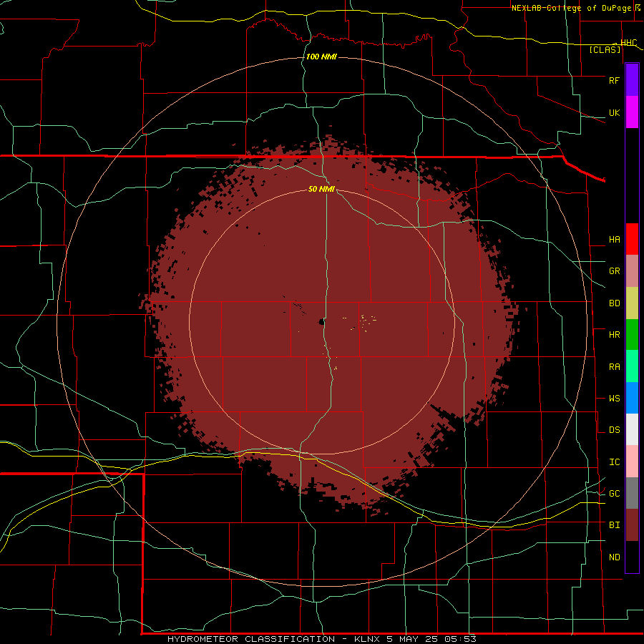644x644 pixels.
Task: Click the GR legend label
Action: click(614, 271)
